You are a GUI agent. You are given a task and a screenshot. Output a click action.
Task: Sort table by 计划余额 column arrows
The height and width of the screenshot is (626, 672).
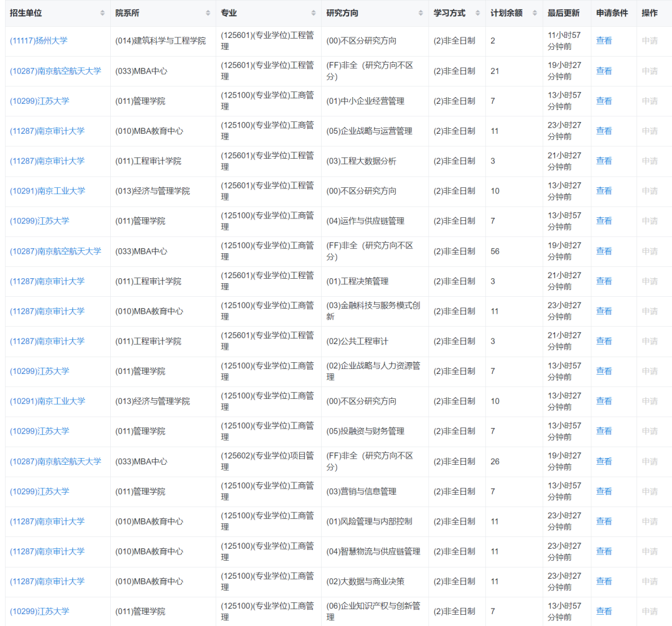534,13
